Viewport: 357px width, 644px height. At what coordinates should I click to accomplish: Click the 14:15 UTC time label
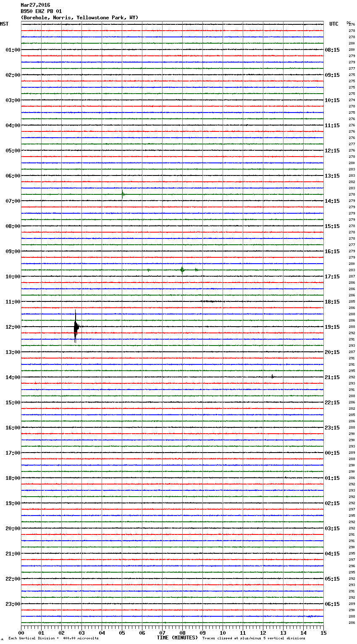[x=332, y=201]
